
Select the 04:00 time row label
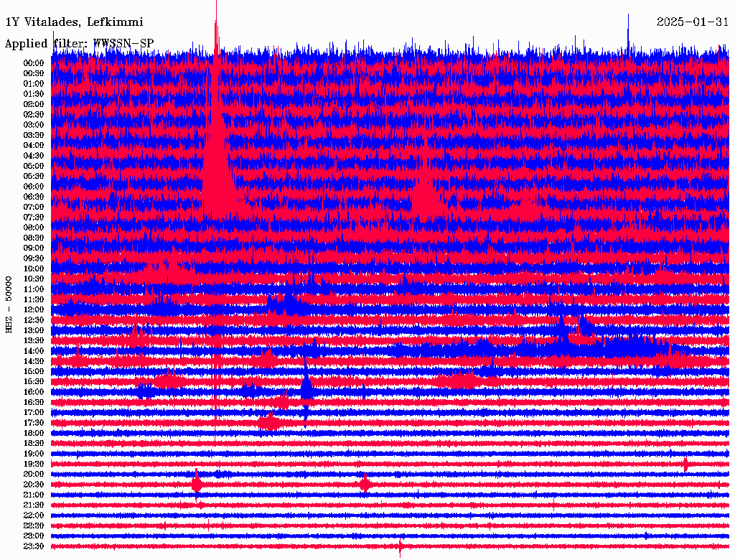coord(34,146)
